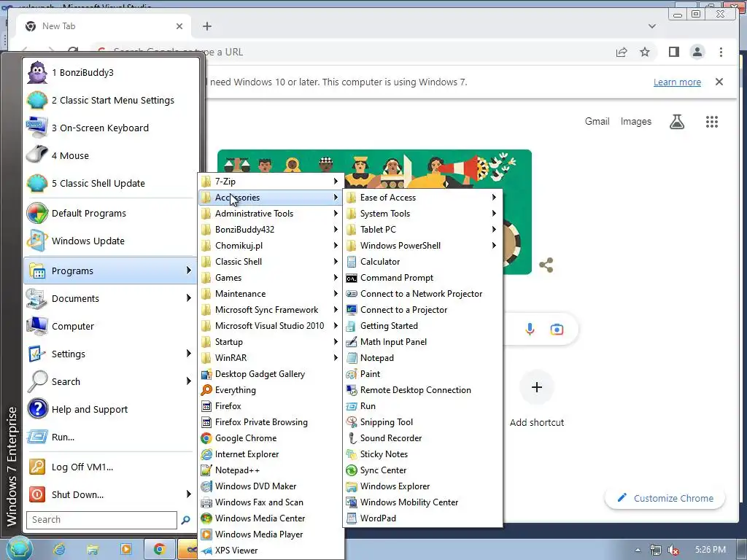Viewport: 747px width, 560px height.
Task: Open Help and Support
Action: click(109, 410)
